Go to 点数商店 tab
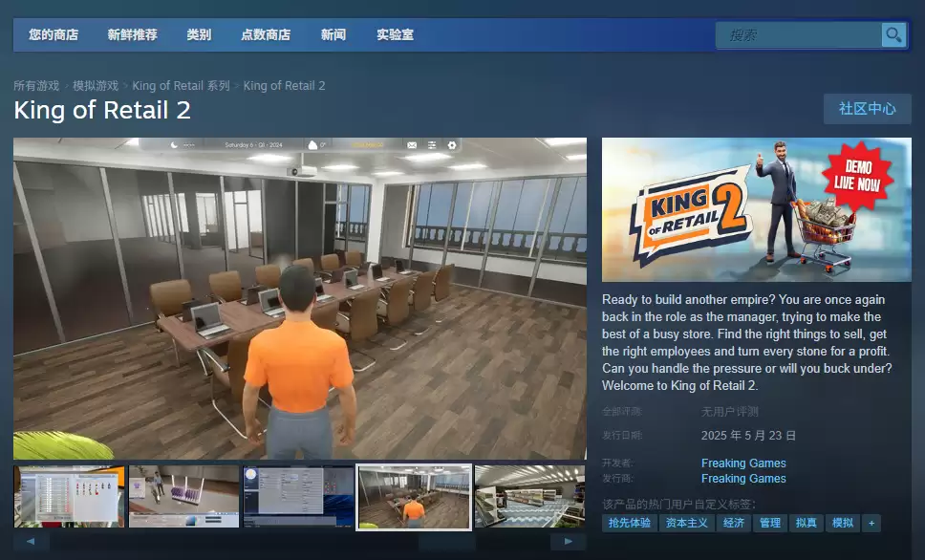Screen dimensions: 925x560 [x=266, y=35]
